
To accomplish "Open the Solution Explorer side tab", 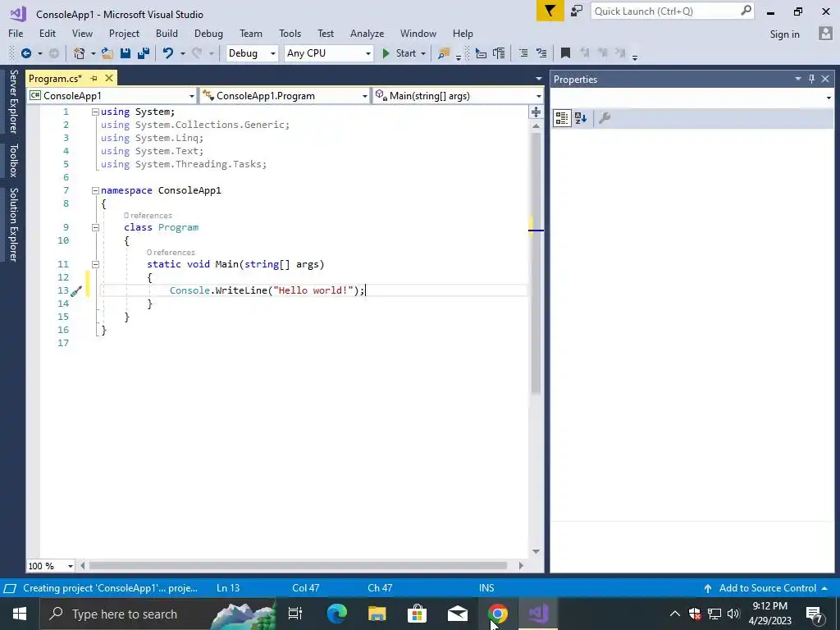I will [x=13, y=225].
